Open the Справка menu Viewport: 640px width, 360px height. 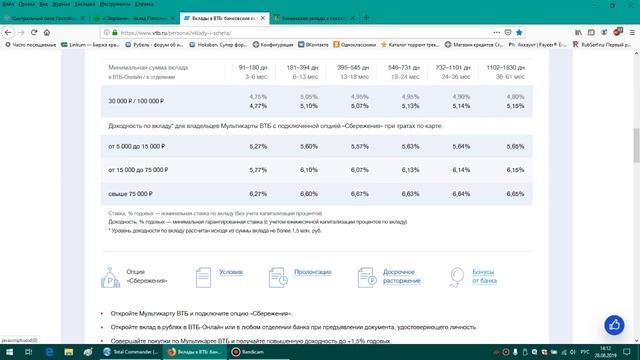pyautogui.click(x=144, y=4)
